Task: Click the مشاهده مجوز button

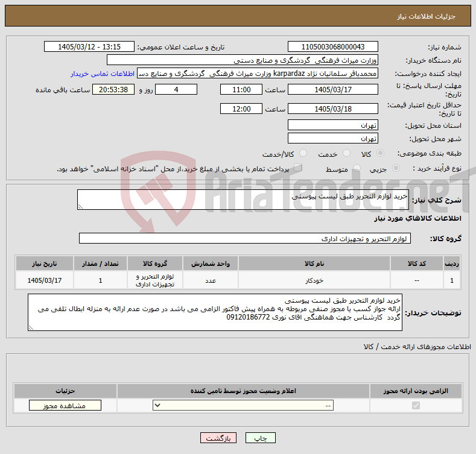Action: (65, 405)
